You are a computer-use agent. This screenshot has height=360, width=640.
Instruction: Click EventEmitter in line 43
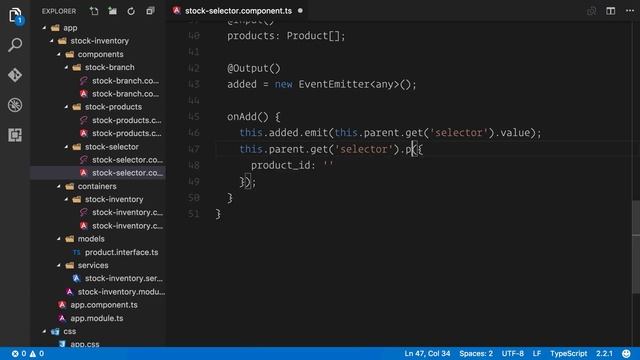coord(334,84)
